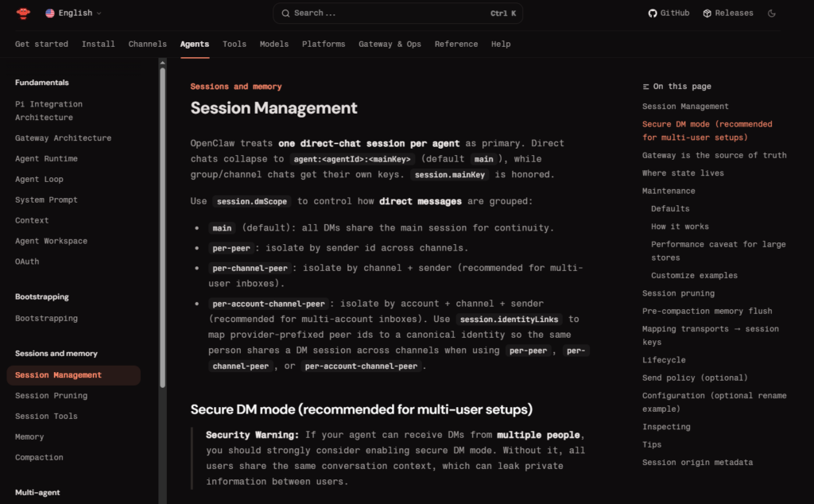Click the US flag language icon

pos(50,14)
